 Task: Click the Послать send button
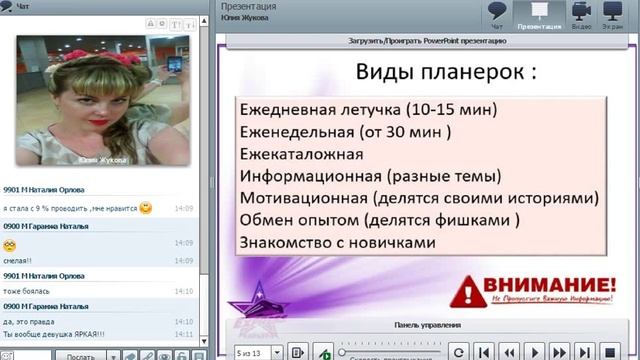tap(81, 356)
